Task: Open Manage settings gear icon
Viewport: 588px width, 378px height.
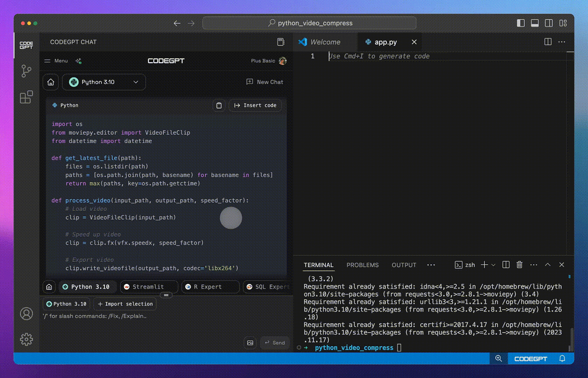Action: coord(26,339)
